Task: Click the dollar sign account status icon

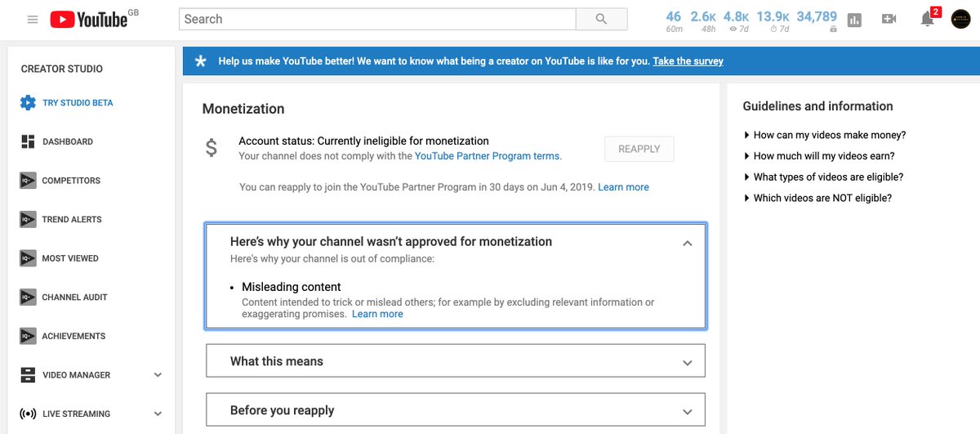Action: (212, 148)
